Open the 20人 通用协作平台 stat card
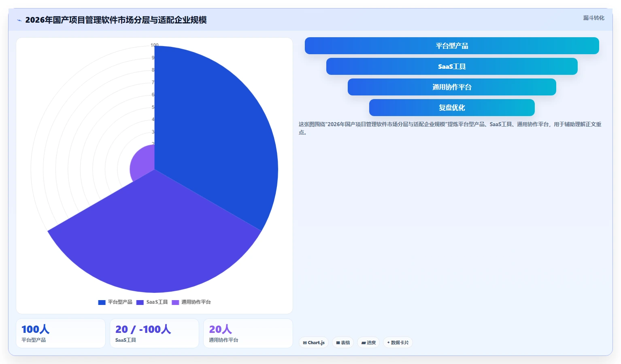Image resolution: width=621 pixels, height=364 pixels. 248,333
